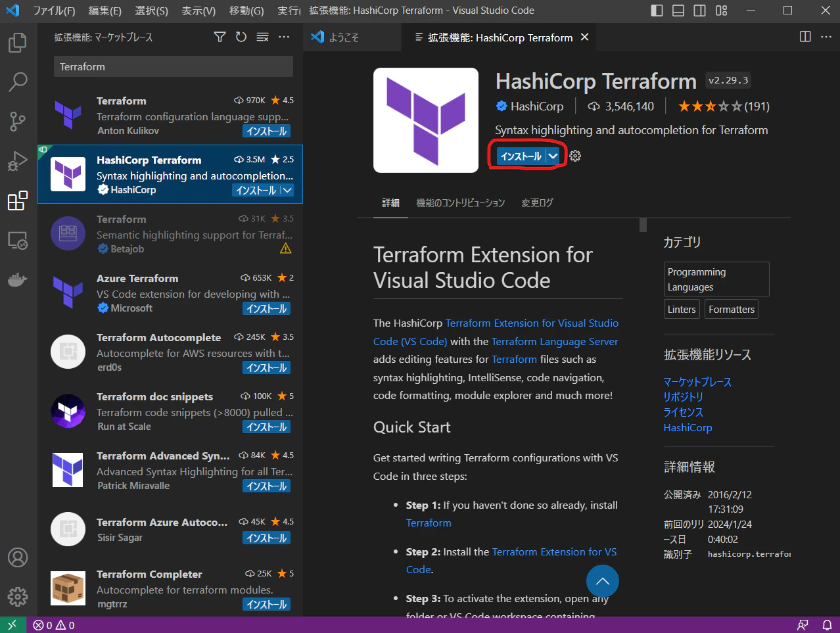
Task: Open editor more actions ellipsis
Action: (x=826, y=37)
